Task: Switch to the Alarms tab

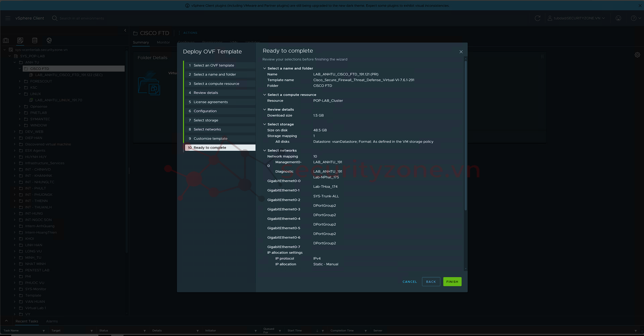Action: (x=52, y=321)
